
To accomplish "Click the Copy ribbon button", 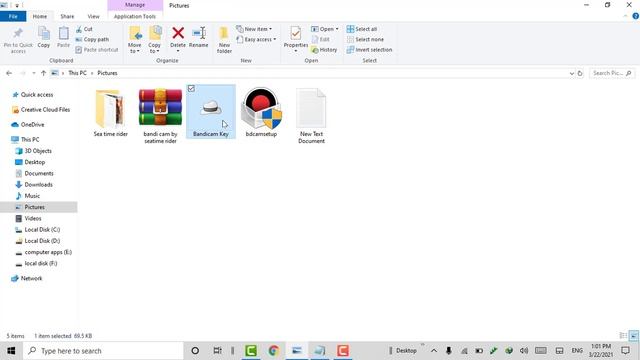I will (x=44, y=38).
